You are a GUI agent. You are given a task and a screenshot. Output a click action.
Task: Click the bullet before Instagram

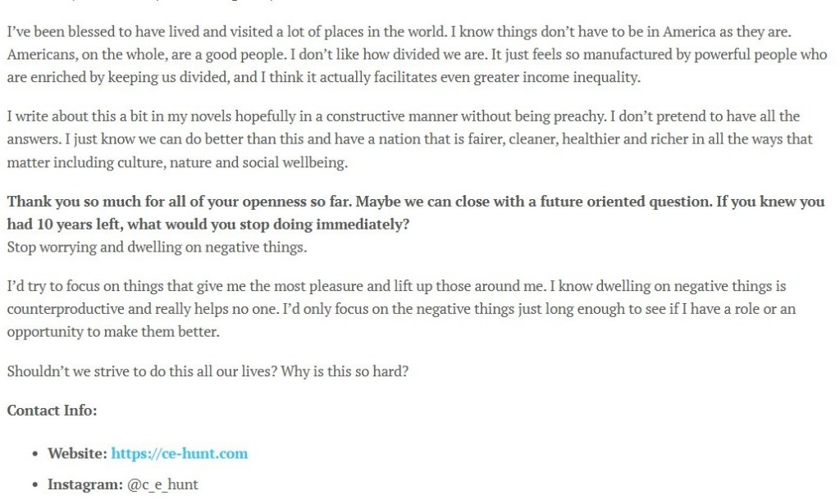click(34, 485)
